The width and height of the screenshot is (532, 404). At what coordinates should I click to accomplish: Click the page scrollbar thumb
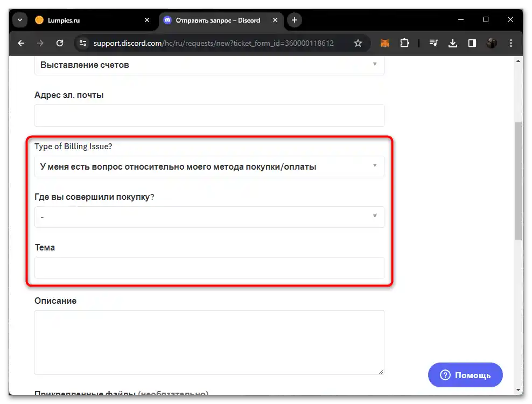point(518,181)
